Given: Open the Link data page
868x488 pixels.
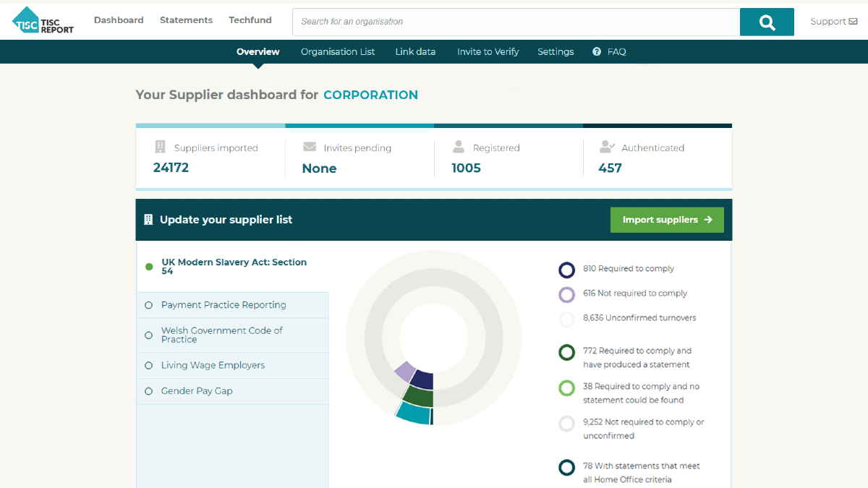Looking at the screenshot, I should [x=415, y=51].
